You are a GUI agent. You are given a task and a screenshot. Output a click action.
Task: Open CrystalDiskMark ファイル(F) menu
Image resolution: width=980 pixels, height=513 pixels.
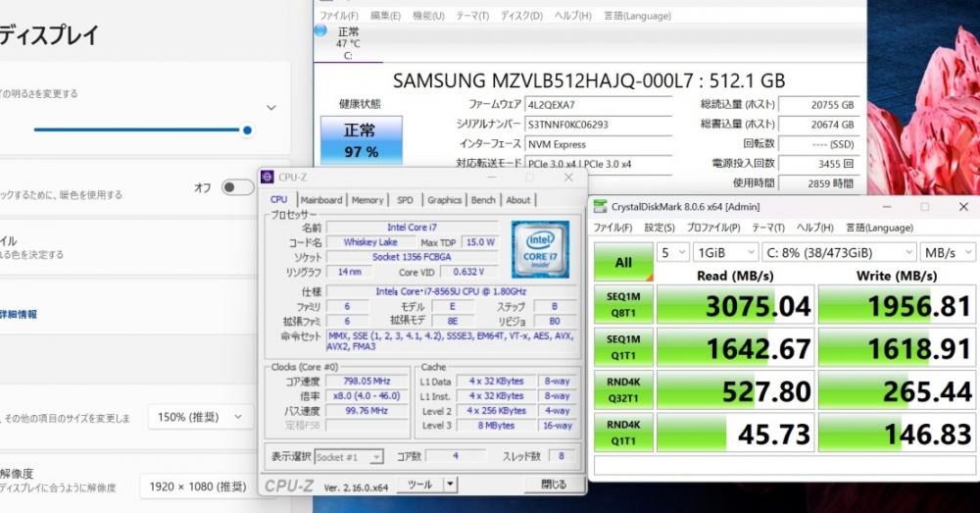click(x=612, y=228)
